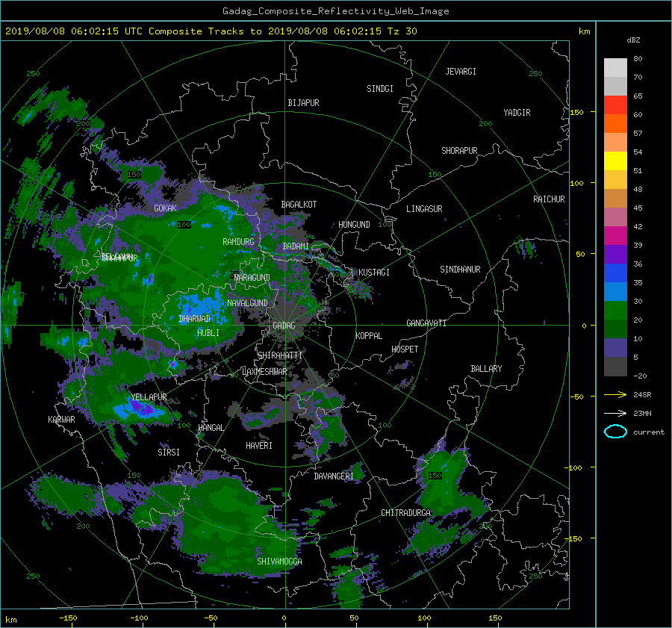Click the bright green 30 dBZ legend swatch

(615, 311)
